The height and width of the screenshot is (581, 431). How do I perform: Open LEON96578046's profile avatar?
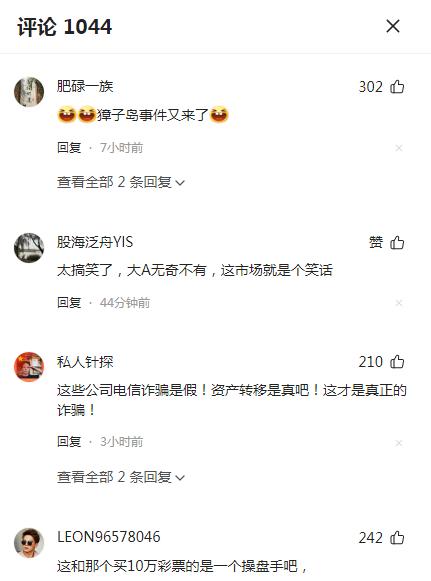[29, 543]
